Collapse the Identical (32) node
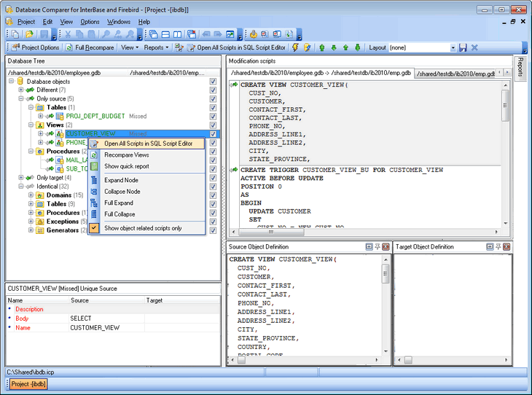The image size is (532, 395). pyautogui.click(x=21, y=187)
